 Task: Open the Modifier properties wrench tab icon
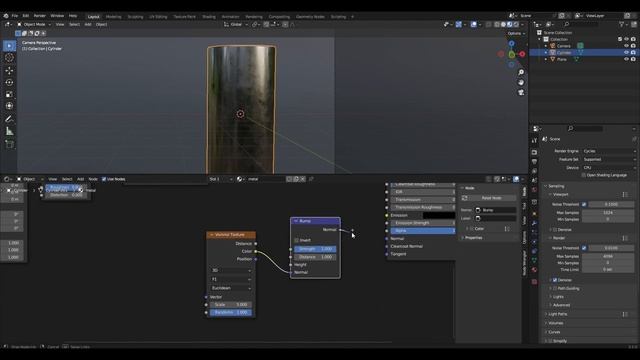(x=534, y=223)
